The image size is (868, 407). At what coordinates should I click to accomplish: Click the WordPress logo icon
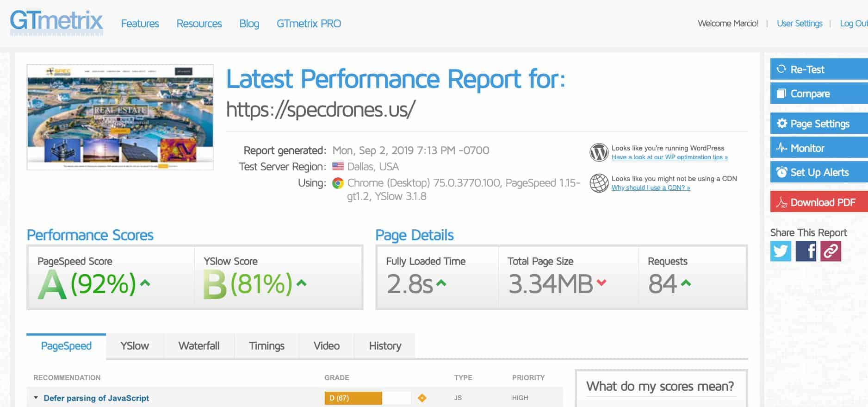[x=599, y=152]
